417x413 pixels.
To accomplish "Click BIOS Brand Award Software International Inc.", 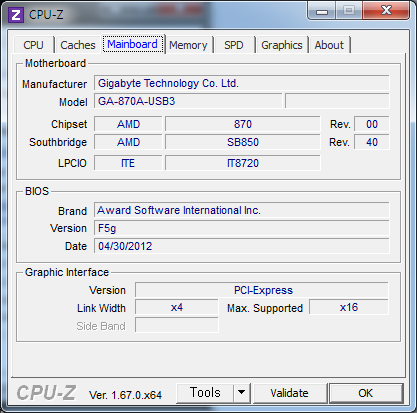I will tap(242, 210).
